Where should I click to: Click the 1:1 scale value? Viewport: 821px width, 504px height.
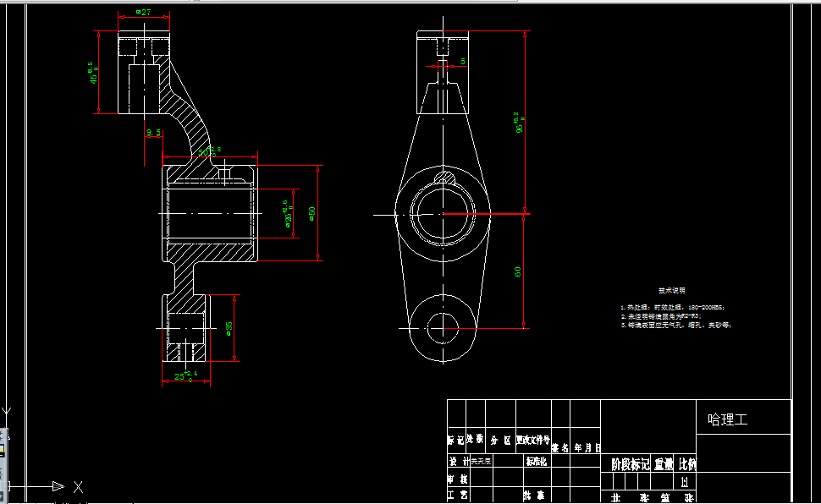[685, 482]
